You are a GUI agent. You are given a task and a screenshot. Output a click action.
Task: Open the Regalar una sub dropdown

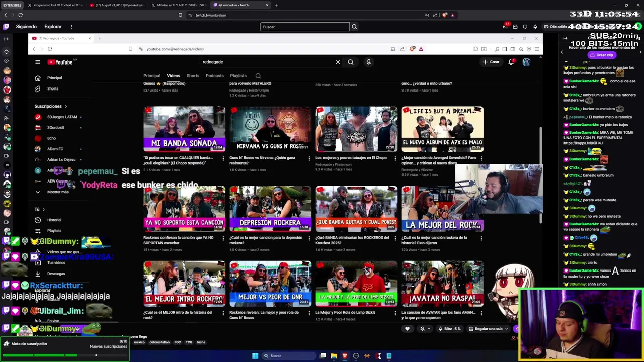click(x=488, y=329)
